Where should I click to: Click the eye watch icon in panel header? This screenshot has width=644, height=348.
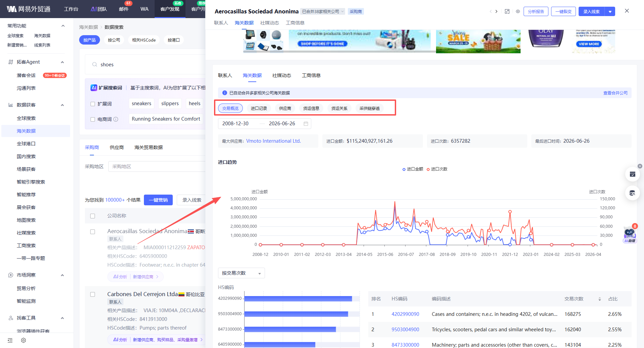click(x=518, y=11)
